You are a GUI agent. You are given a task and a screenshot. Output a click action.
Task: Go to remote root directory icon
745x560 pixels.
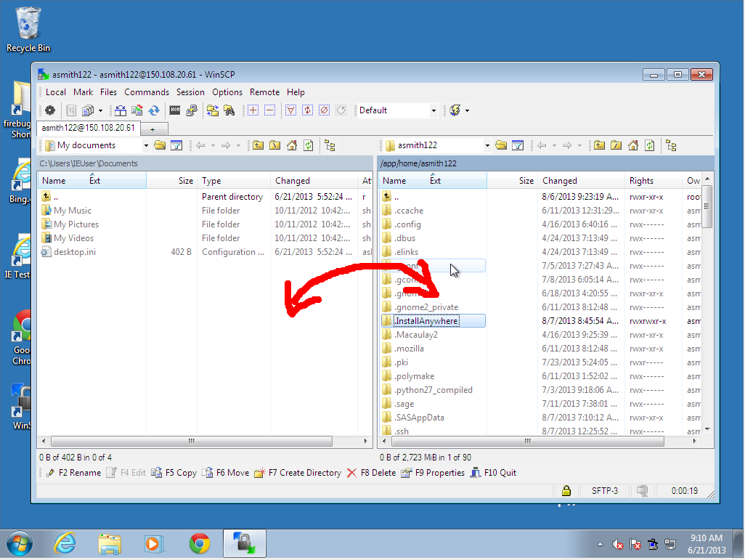616,145
